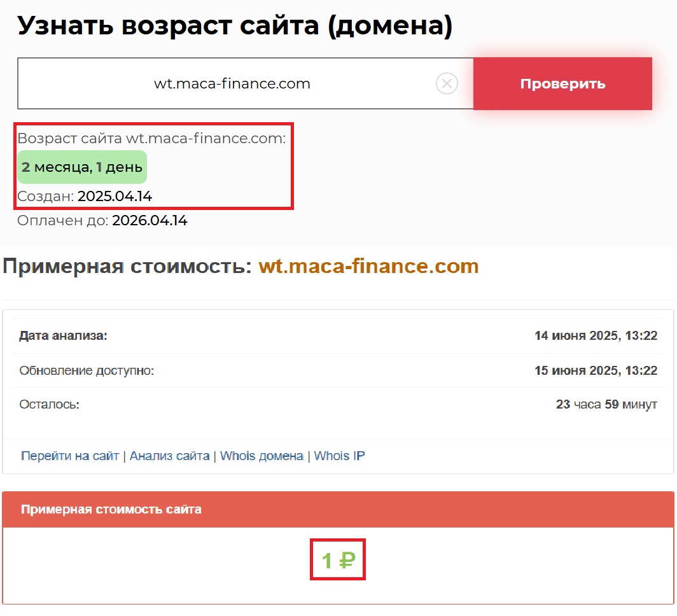Click the domain input field with wt.maca-finance.com

pos(232,83)
